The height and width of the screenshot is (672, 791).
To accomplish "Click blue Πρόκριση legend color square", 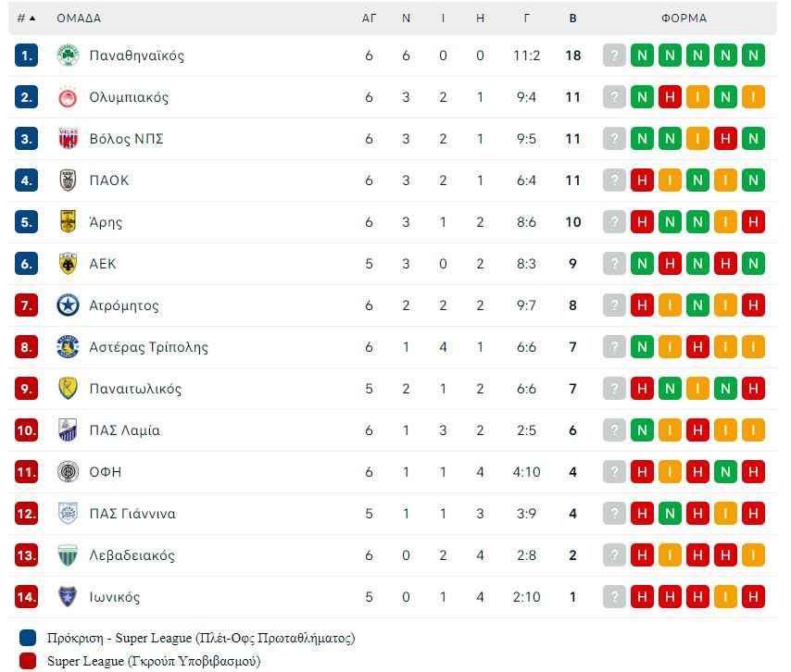I will (28, 638).
